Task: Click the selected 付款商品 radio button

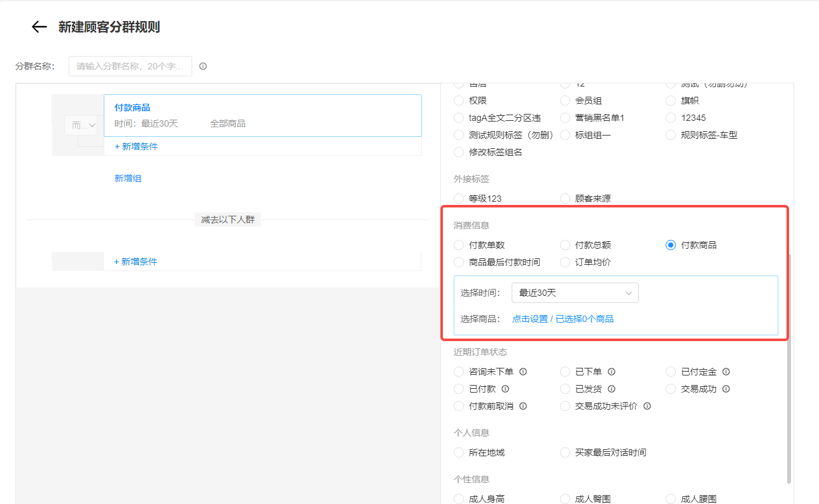Action: [x=671, y=245]
